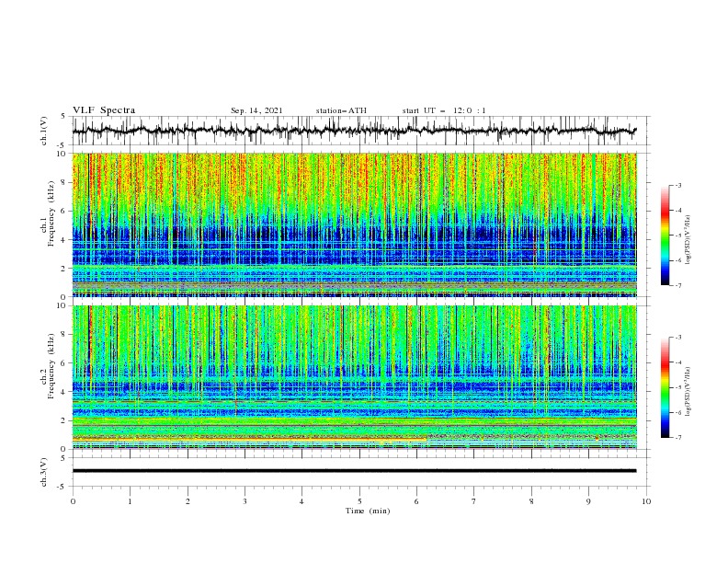
Task: Click the 'VLF Spectra' title text
Action: click(104, 110)
